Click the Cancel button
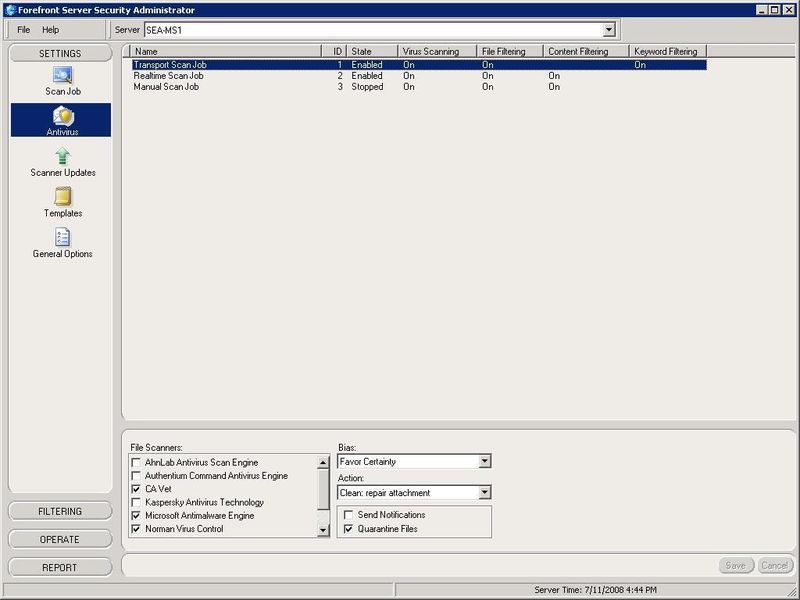This screenshot has height=600, width=800. (774, 565)
